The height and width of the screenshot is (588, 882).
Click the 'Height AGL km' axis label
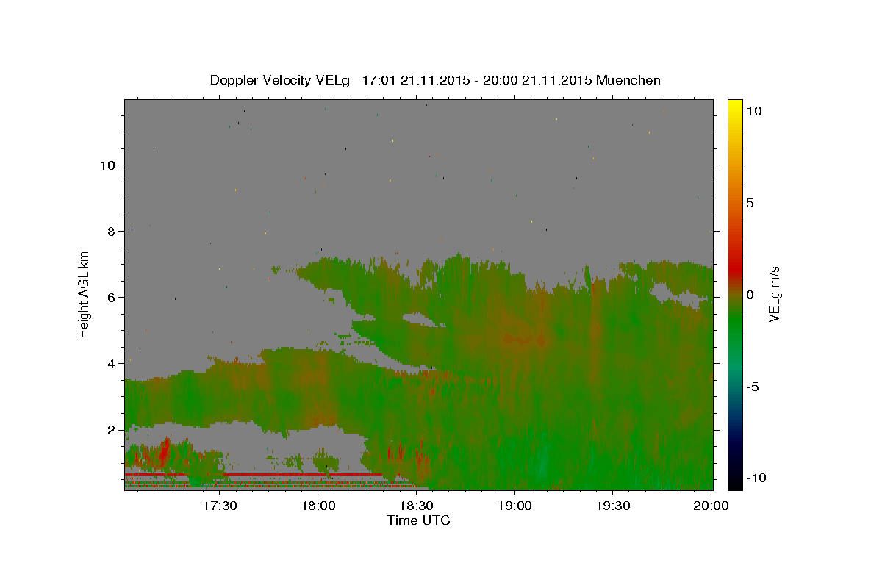(x=85, y=294)
